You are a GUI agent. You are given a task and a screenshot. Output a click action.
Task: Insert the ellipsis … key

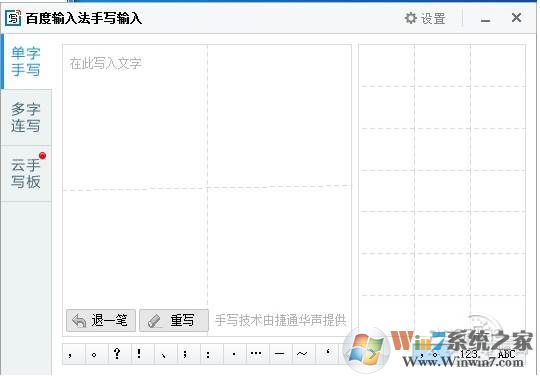256,354
